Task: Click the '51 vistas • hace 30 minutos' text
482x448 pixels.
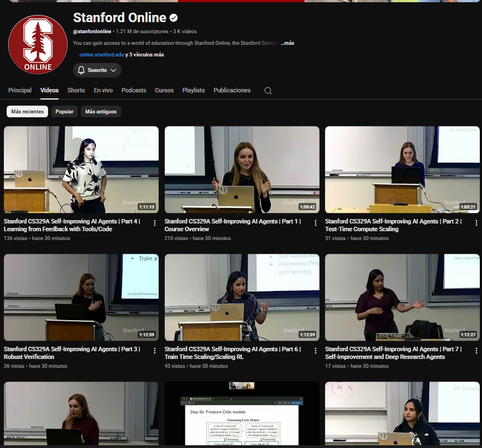Action: coord(357,238)
